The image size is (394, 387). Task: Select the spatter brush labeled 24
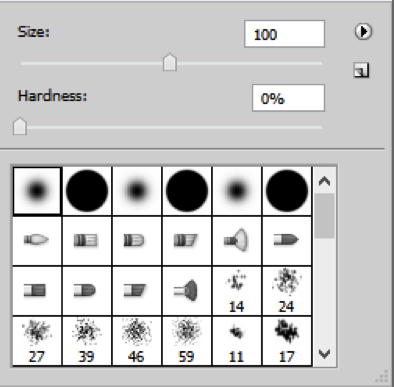point(287,290)
